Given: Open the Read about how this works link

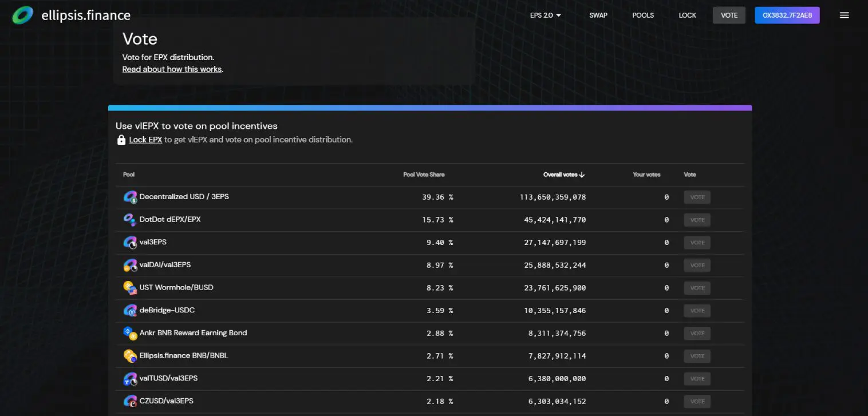Looking at the screenshot, I should click(172, 69).
